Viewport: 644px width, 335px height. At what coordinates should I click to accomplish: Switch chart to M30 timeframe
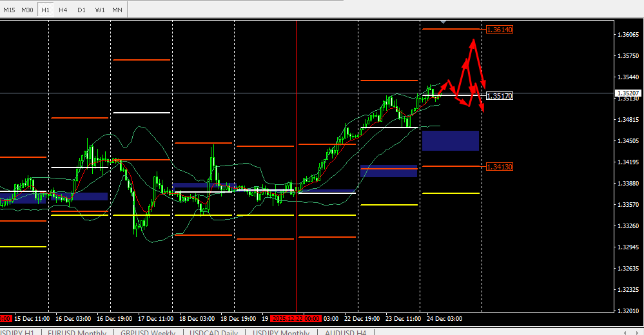[x=27, y=10]
